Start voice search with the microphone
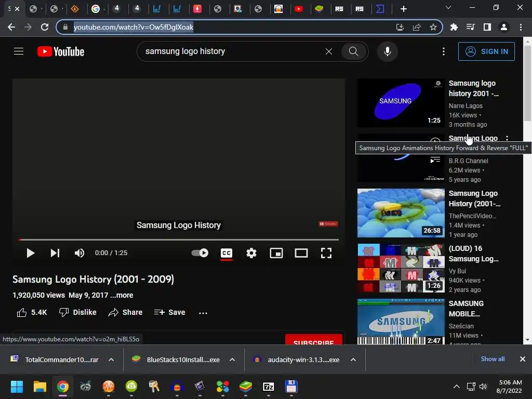Viewport: 532px width, 399px height. point(388,51)
